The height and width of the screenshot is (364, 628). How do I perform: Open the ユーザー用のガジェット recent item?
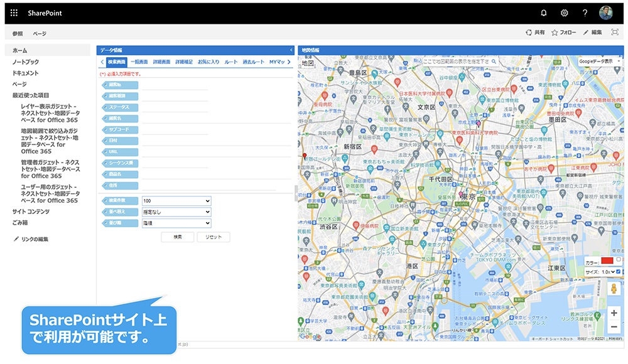50,193
